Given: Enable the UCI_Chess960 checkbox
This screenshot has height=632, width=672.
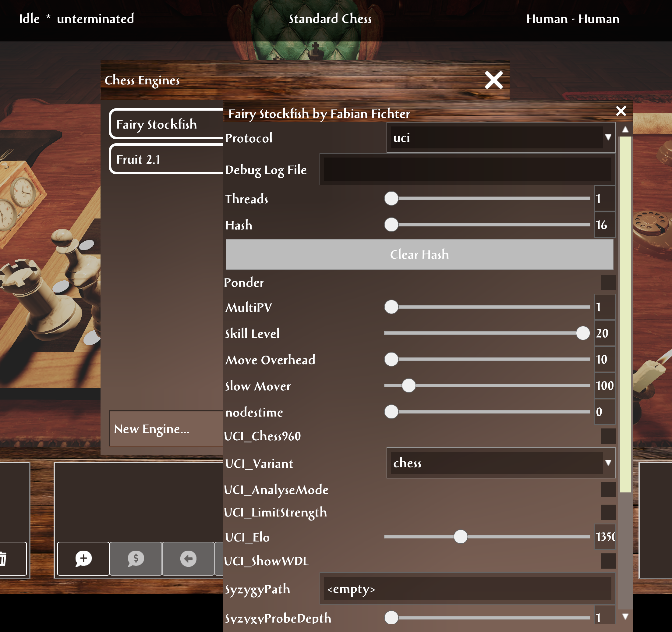Looking at the screenshot, I should [x=608, y=436].
